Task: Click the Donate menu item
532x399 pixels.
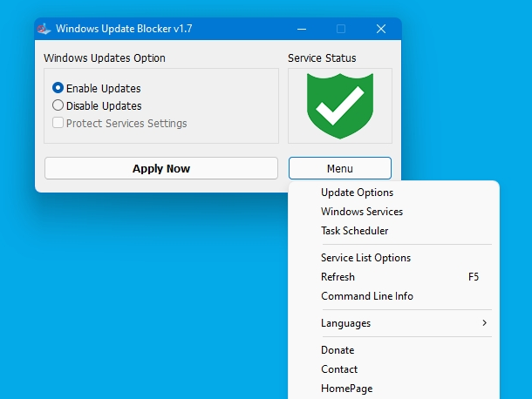Action: point(338,350)
